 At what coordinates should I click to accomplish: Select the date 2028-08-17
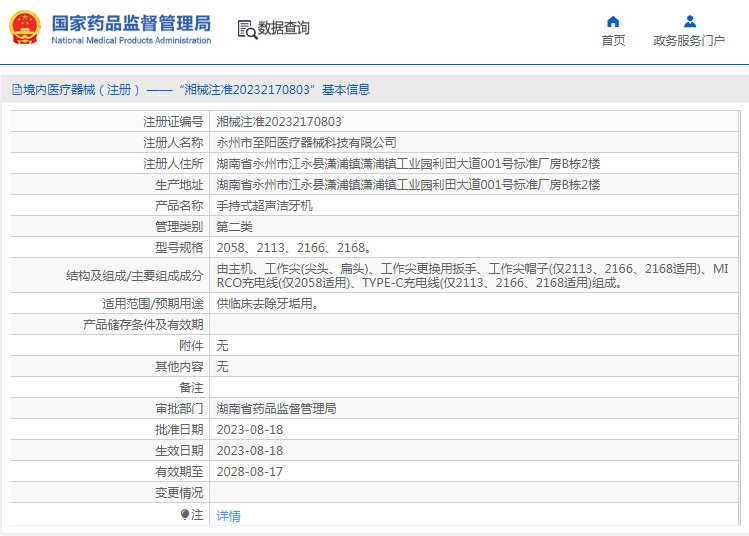coord(250,472)
